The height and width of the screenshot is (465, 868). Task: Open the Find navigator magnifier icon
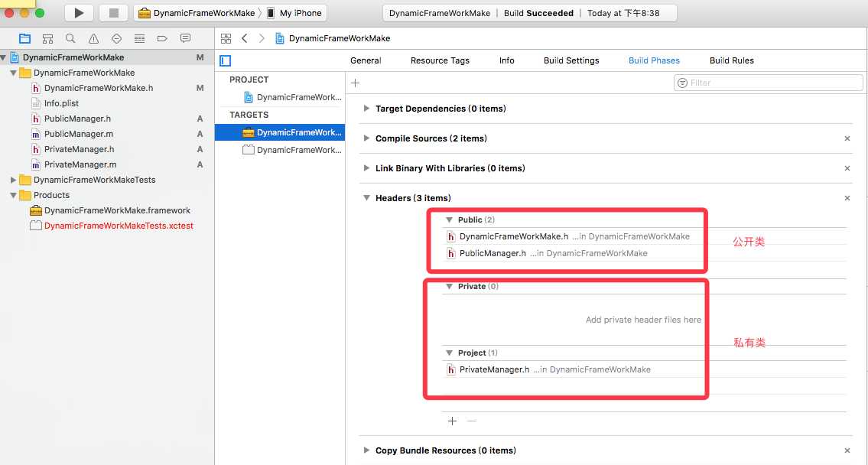tap(70, 38)
